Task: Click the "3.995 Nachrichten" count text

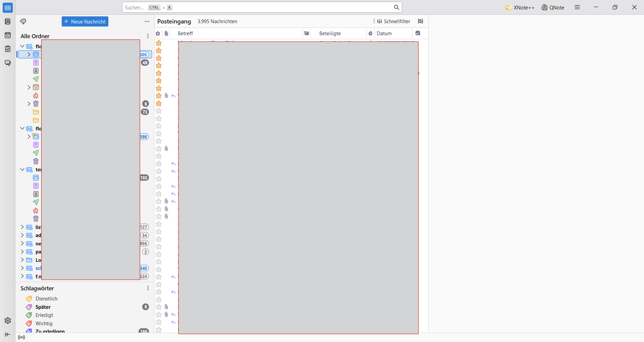Action: (x=217, y=21)
